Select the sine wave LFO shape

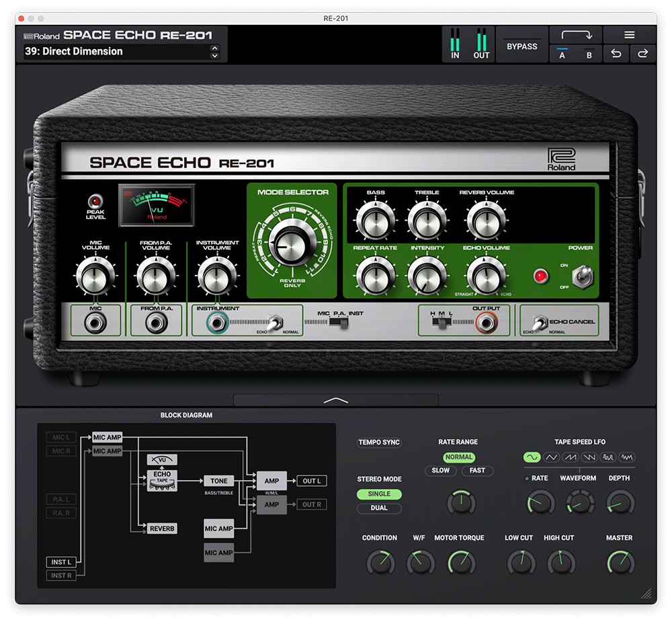point(532,457)
